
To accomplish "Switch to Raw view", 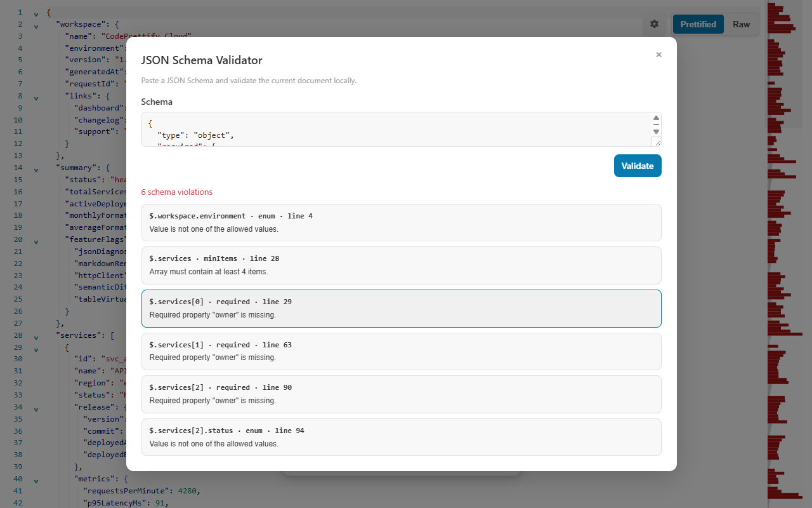I will [x=741, y=24].
